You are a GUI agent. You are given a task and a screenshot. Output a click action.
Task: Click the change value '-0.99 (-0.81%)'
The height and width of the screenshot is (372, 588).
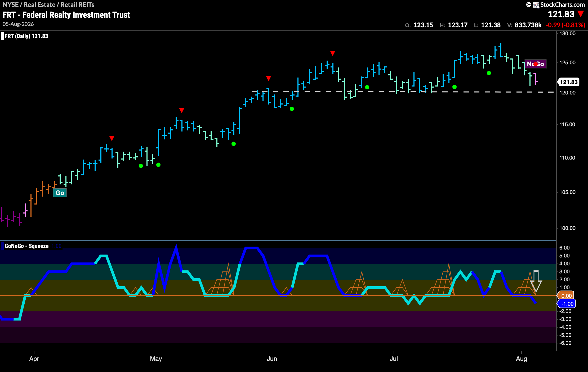(x=565, y=25)
